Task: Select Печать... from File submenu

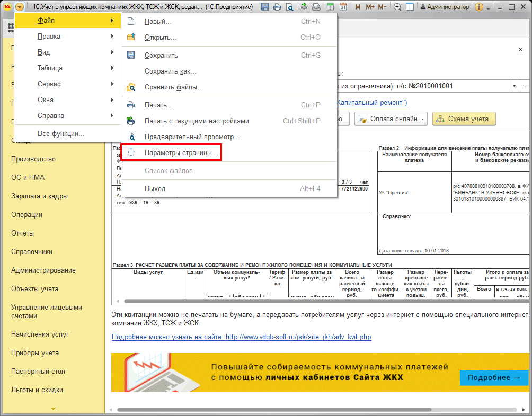Action: (229, 105)
